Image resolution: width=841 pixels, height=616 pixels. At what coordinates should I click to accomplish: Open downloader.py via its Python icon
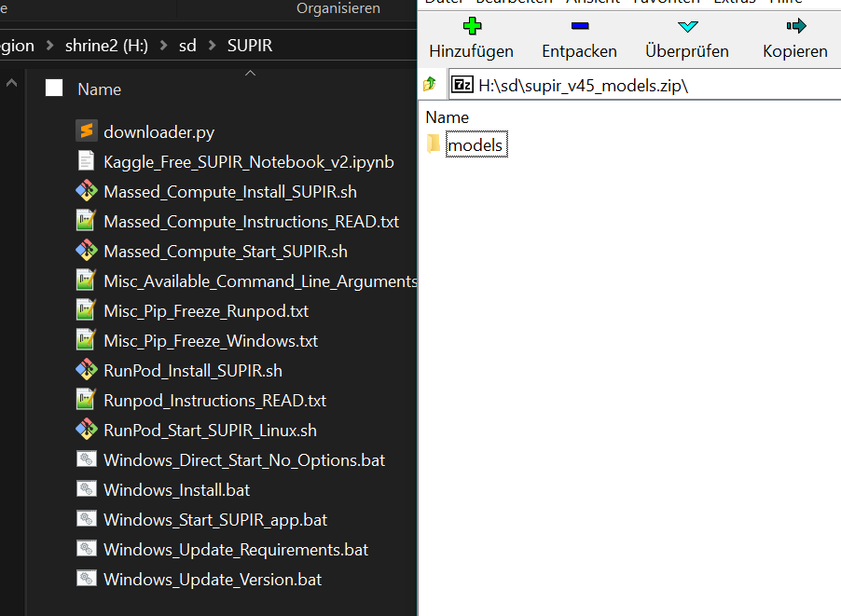click(87, 130)
